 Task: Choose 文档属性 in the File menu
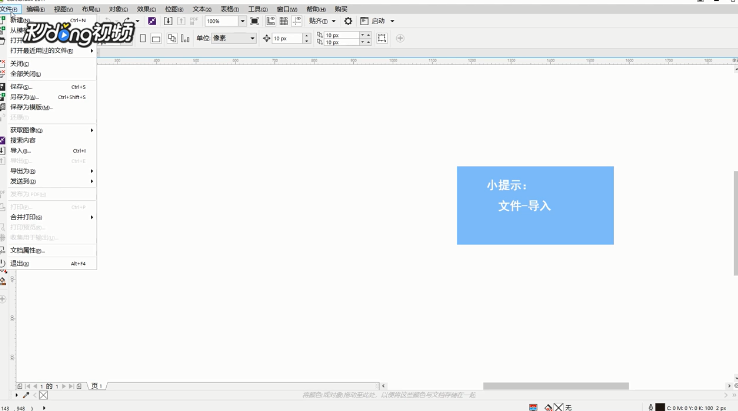[x=48, y=250]
